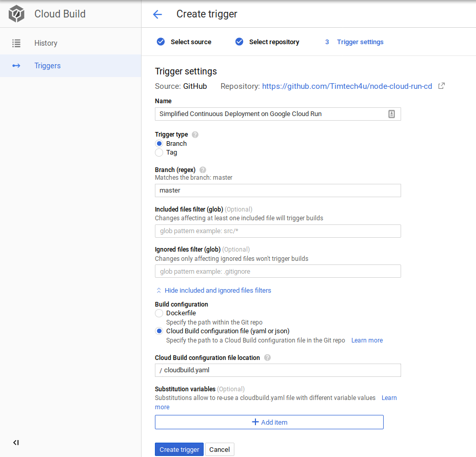Click the "Source: GitHub" text
The width and height of the screenshot is (476, 457).
click(x=181, y=86)
